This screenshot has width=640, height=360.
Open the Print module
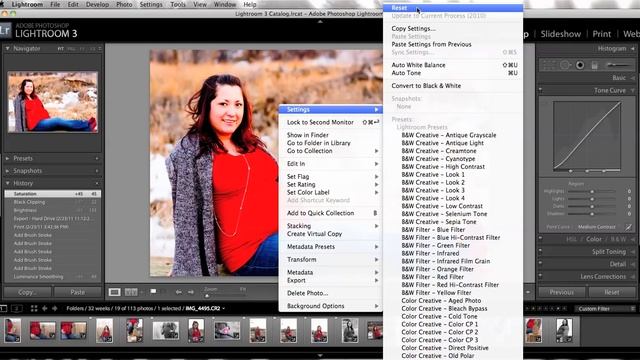point(602,34)
